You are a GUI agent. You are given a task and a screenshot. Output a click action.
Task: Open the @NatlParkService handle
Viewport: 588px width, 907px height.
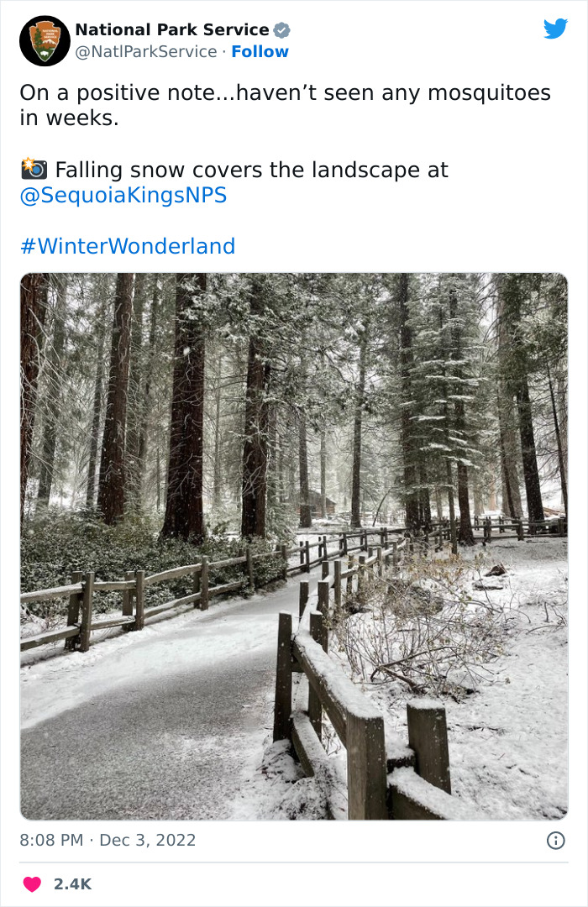click(146, 51)
